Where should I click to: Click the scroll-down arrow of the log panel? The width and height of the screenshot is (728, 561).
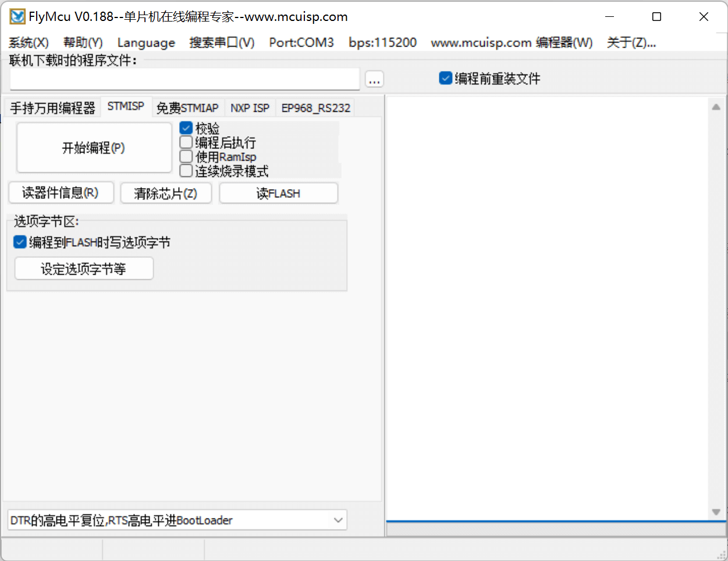point(716,512)
